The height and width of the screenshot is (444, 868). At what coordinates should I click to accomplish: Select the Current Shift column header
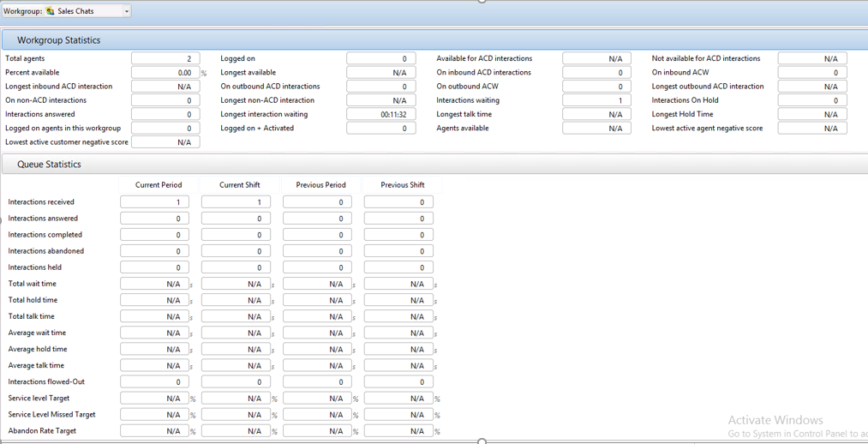tap(240, 185)
